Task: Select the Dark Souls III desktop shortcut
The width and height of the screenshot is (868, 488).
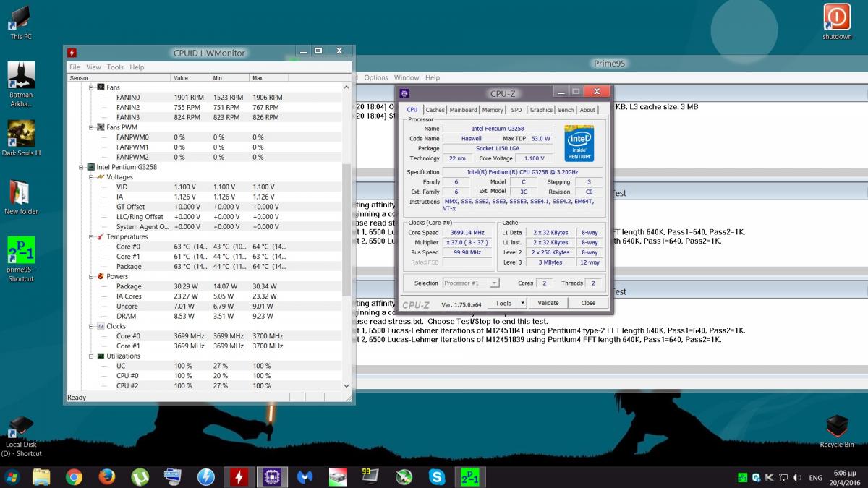Action: pos(21,137)
